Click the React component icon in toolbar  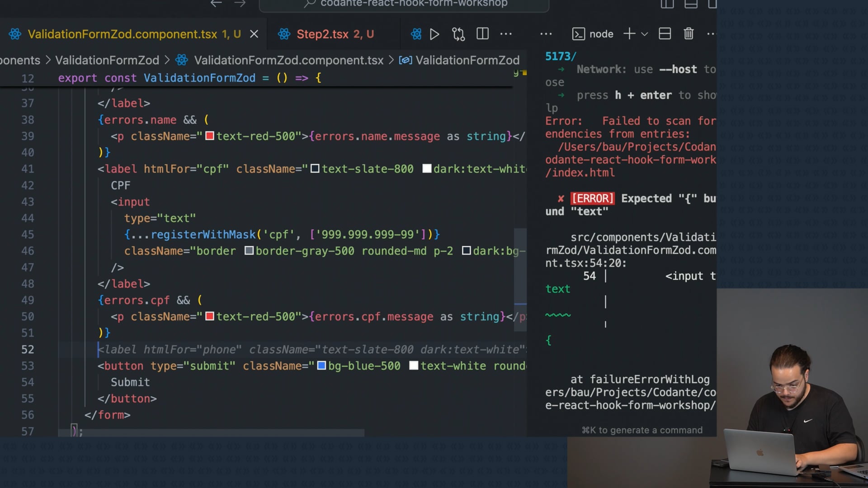point(416,34)
